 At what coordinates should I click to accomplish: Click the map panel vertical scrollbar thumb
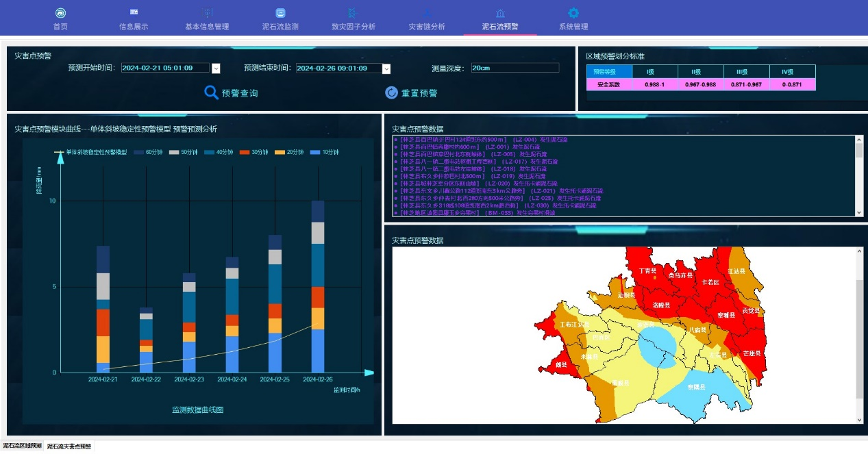coord(860,339)
